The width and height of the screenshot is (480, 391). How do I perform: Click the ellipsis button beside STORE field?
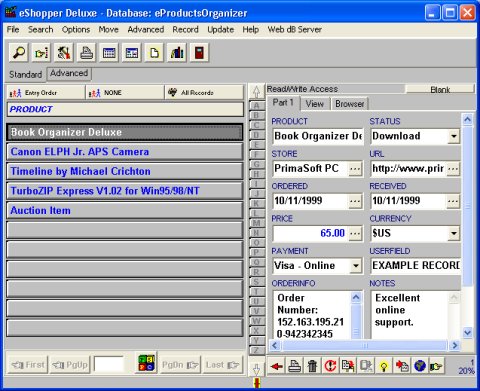click(355, 169)
